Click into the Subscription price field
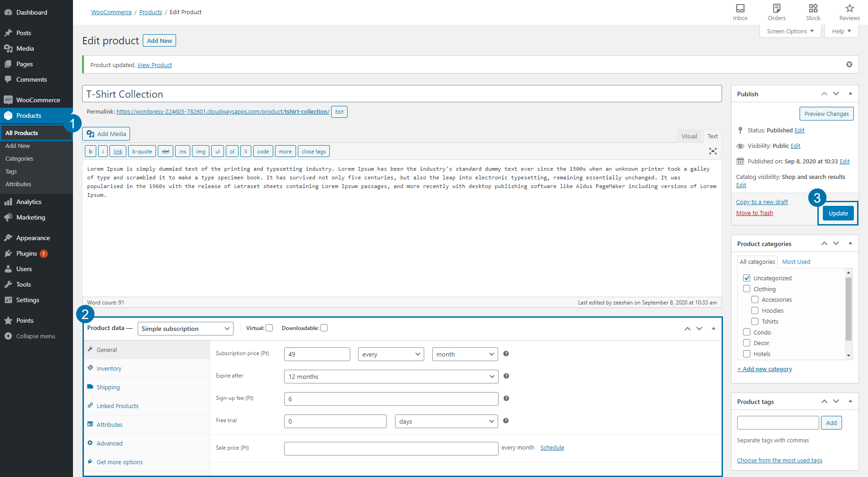This screenshot has height=477, width=868. point(317,354)
